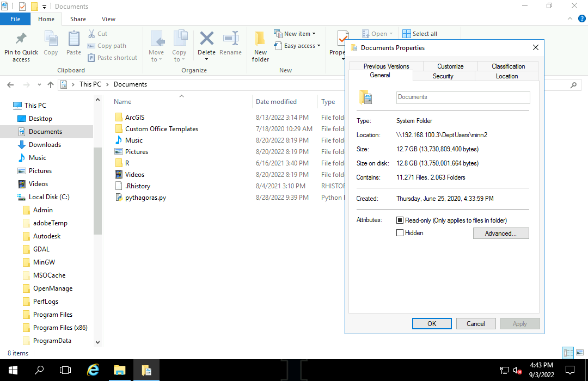Open Internet Explorer from the taskbar
The image size is (588, 381).
click(93, 370)
